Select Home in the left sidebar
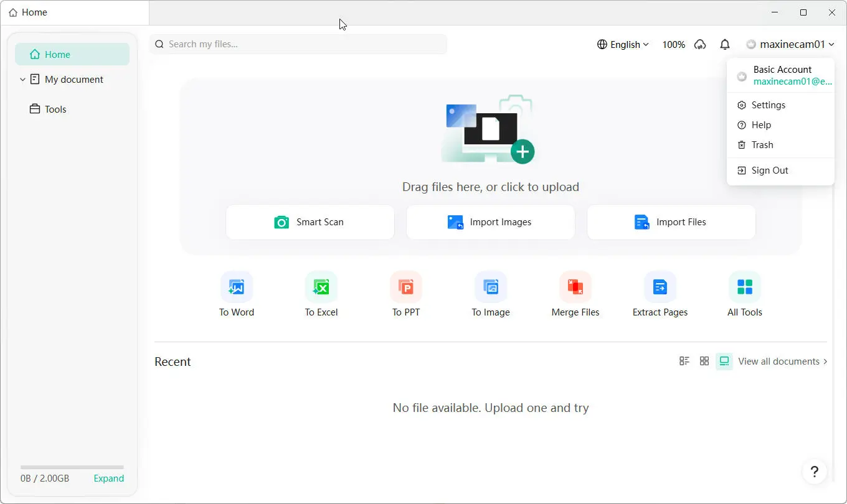 [x=72, y=54]
